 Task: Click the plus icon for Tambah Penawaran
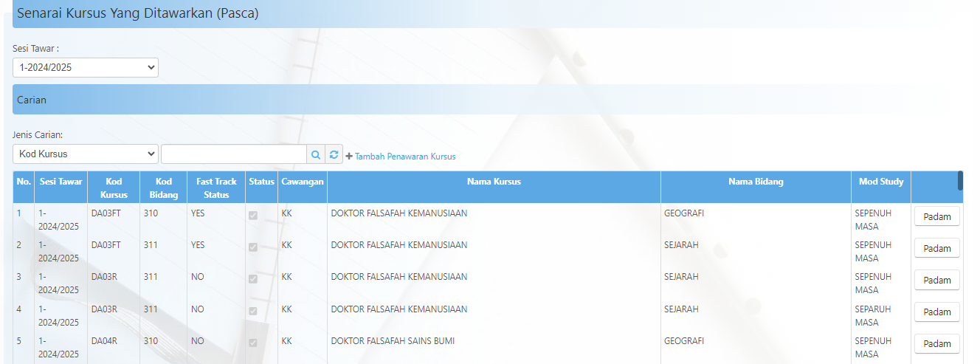pos(349,157)
